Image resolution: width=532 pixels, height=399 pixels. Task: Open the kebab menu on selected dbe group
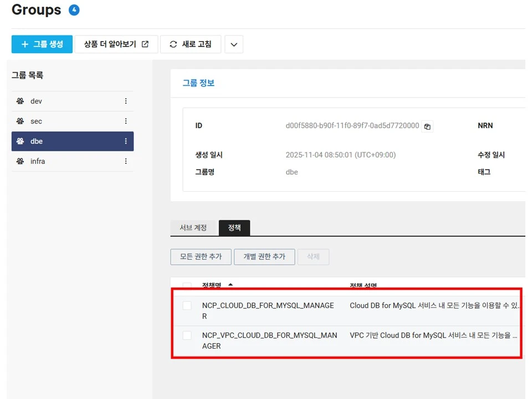[x=126, y=141]
